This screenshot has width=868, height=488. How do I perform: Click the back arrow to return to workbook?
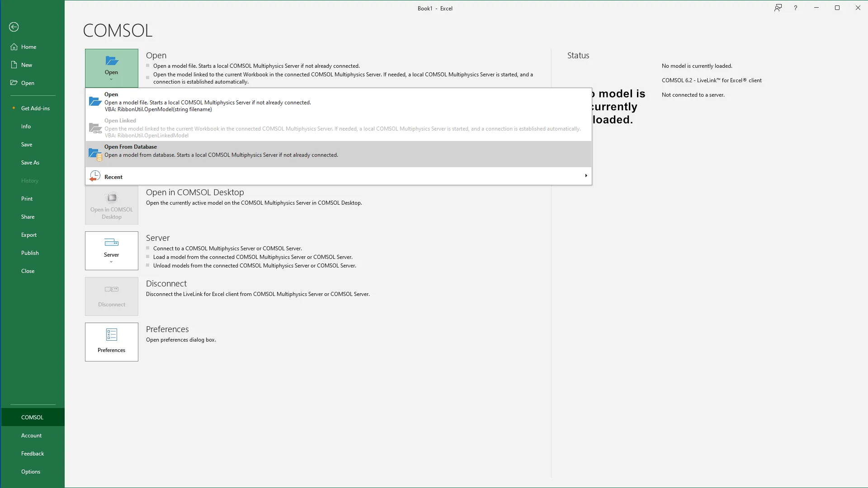coord(14,27)
